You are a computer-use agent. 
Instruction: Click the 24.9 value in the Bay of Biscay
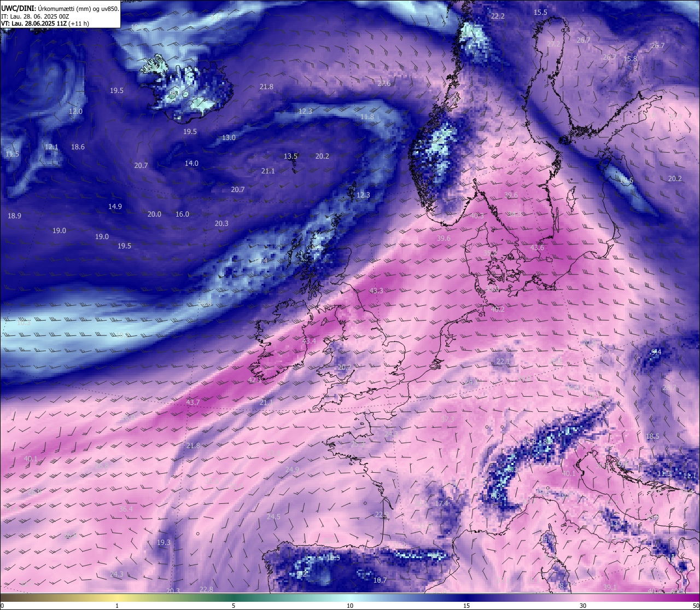(292, 469)
